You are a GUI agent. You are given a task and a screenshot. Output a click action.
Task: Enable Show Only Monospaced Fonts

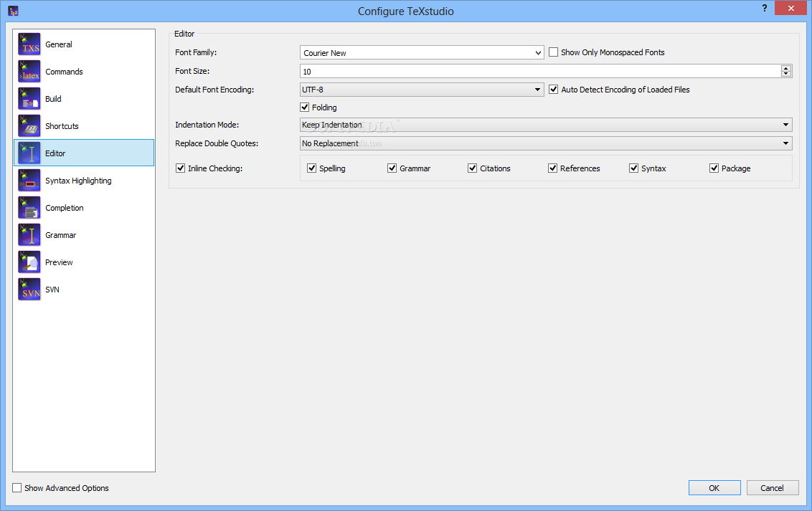point(554,52)
